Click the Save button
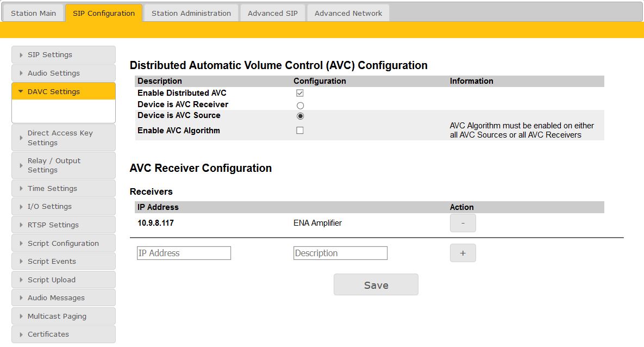 [376, 285]
